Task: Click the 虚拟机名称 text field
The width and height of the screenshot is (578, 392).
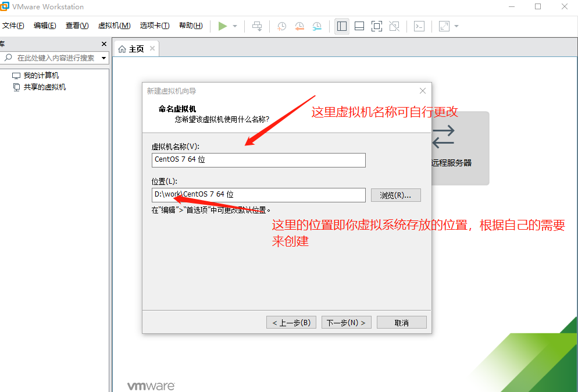Action: point(258,160)
